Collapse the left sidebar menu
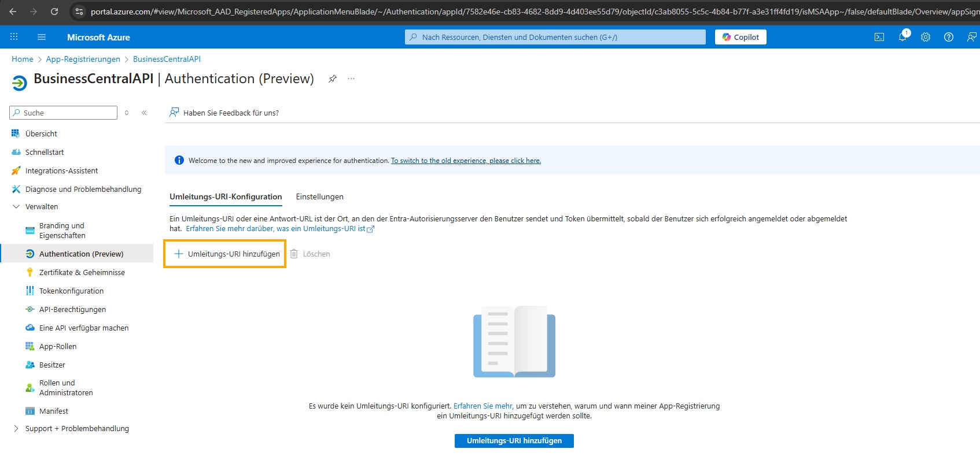This screenshot has height=460, width=980. [144, 113]
